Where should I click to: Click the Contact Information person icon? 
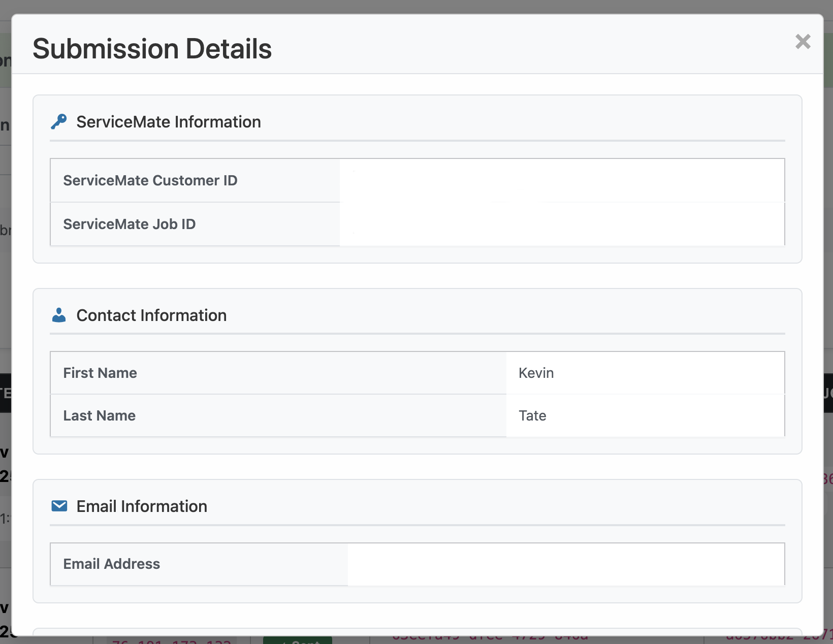click(59, 315)
